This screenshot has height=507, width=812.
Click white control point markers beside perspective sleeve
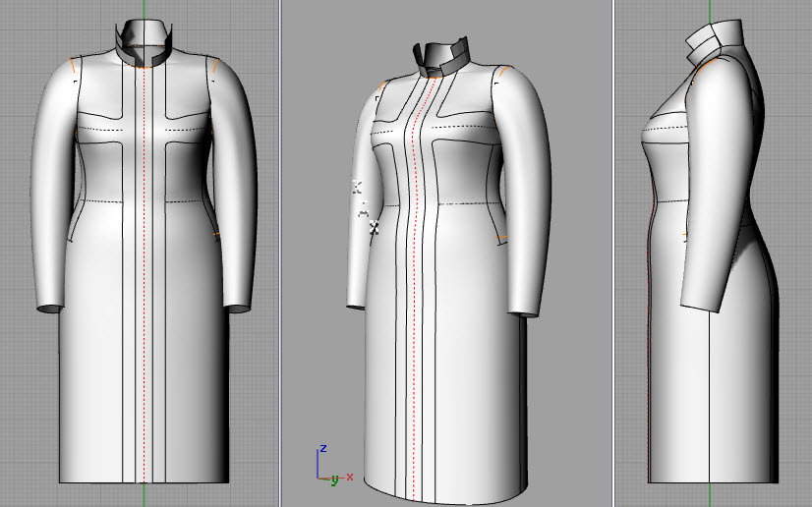pyautogui.click(x=366, y=207)
